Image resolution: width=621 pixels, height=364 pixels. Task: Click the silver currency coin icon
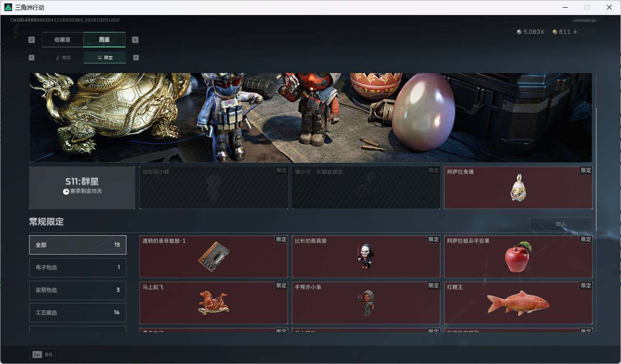coord(519,32)
